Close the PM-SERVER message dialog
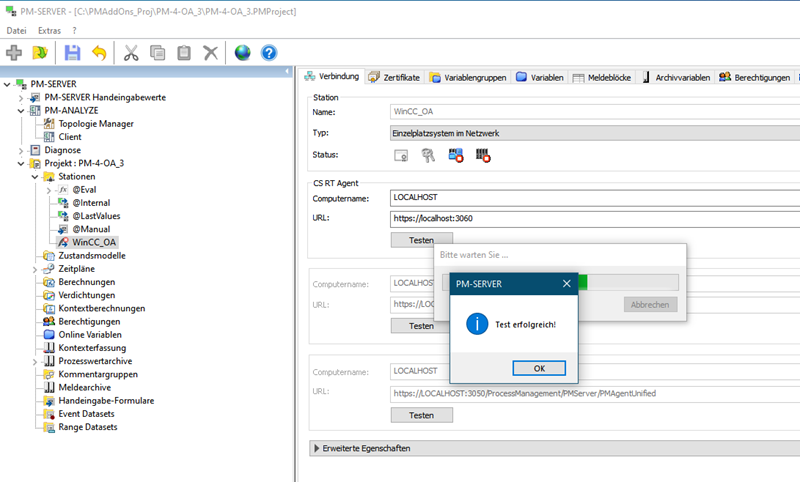 566,284
